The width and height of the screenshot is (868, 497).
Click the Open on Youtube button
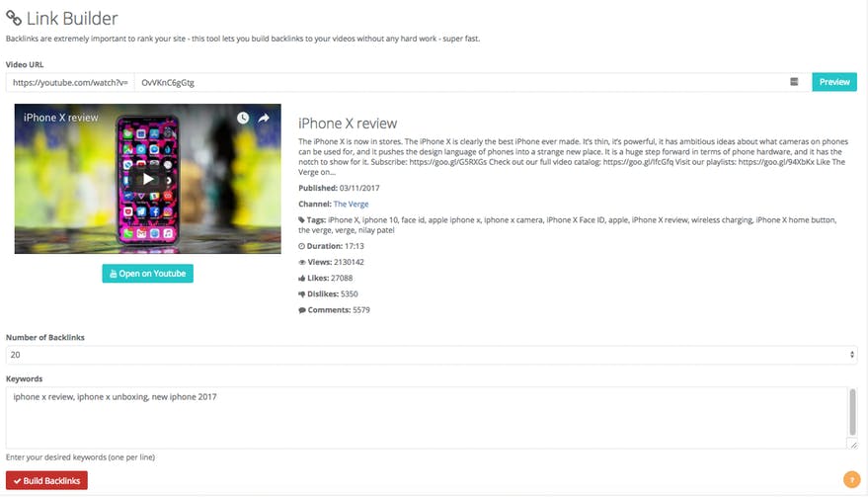(x=147, y=274)
